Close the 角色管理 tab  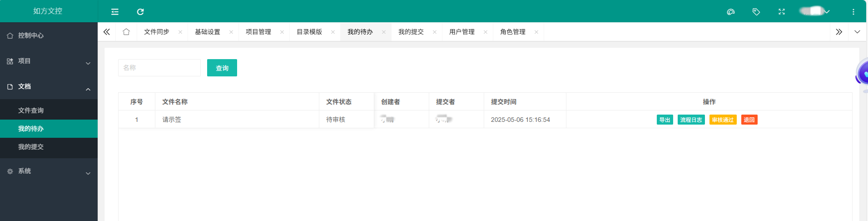click(x=536, y=32)
